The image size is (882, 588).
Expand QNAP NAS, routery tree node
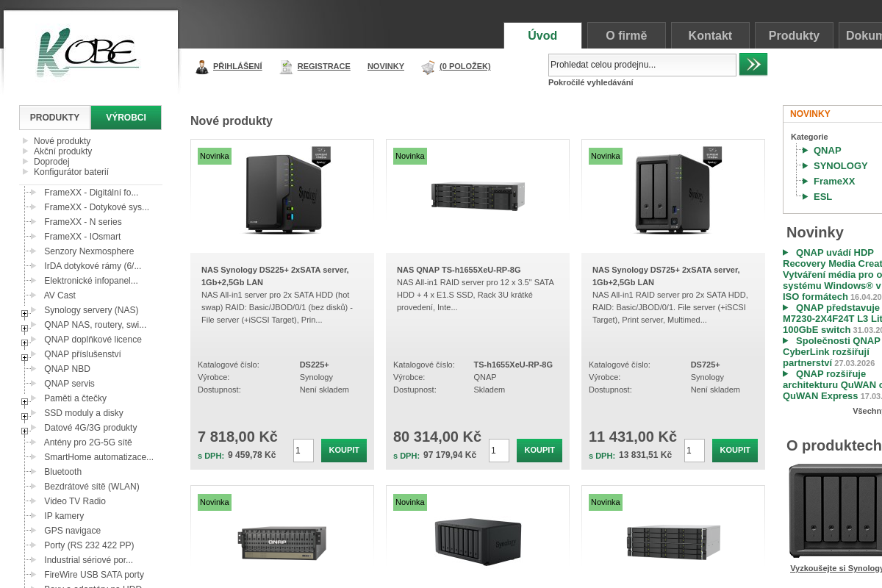24,329
